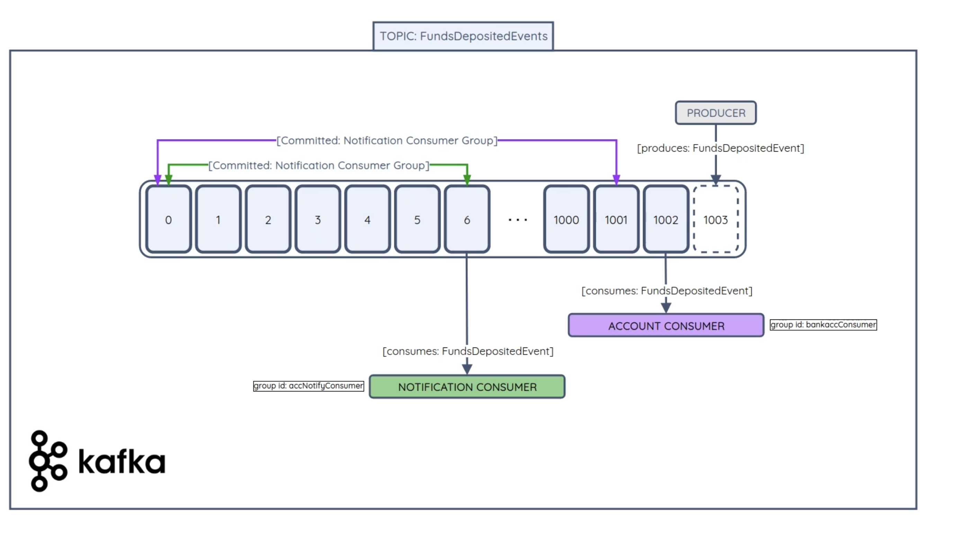Screen dimensions: 957x560
Task: Click the green Committed Notification Consumer Group label
Action: click(319, 165)
